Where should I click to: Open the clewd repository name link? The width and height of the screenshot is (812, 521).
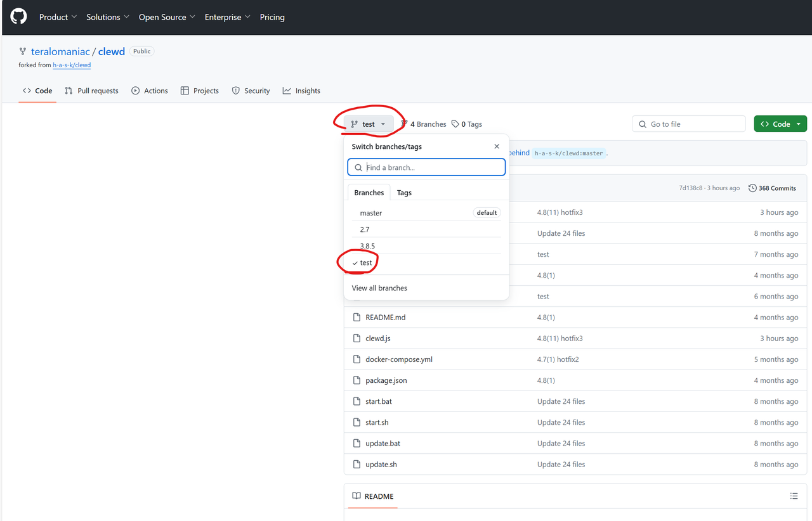coord(112,52)
